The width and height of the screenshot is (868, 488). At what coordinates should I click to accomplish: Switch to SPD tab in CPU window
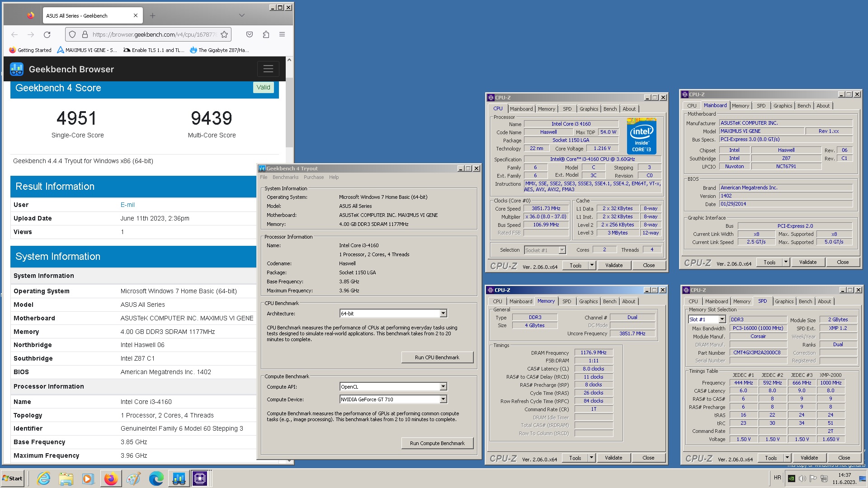567,109
